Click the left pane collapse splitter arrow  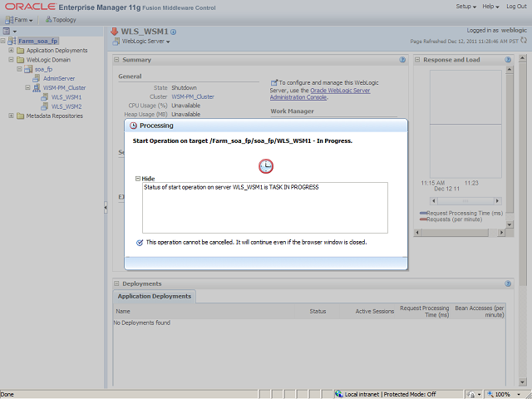tap(105, 207)
